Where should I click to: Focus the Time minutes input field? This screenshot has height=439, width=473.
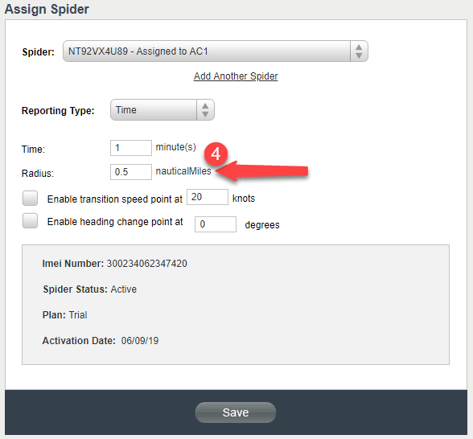[131, 148]
